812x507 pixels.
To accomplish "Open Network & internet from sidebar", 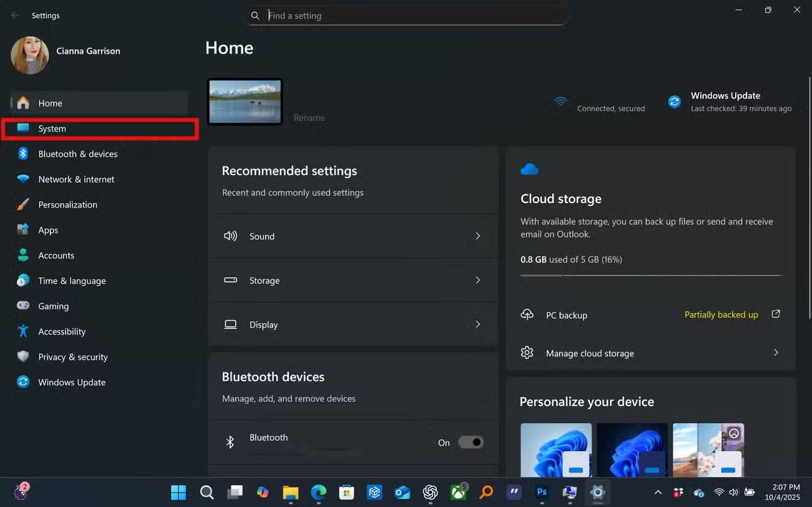I will (x=76, y=179).
